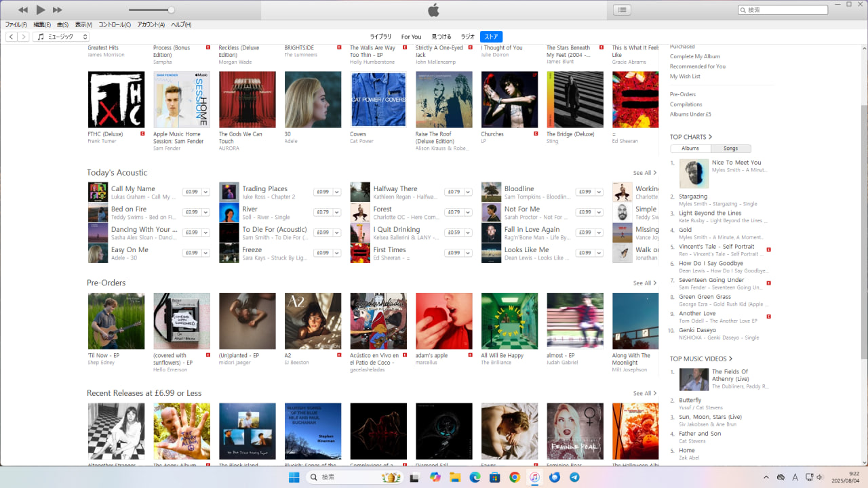This screenshot has height=488, width=868.
Task: Buy Easy On Me with £0.99 button
Action: pyautogui.click(x=192, y=253)
